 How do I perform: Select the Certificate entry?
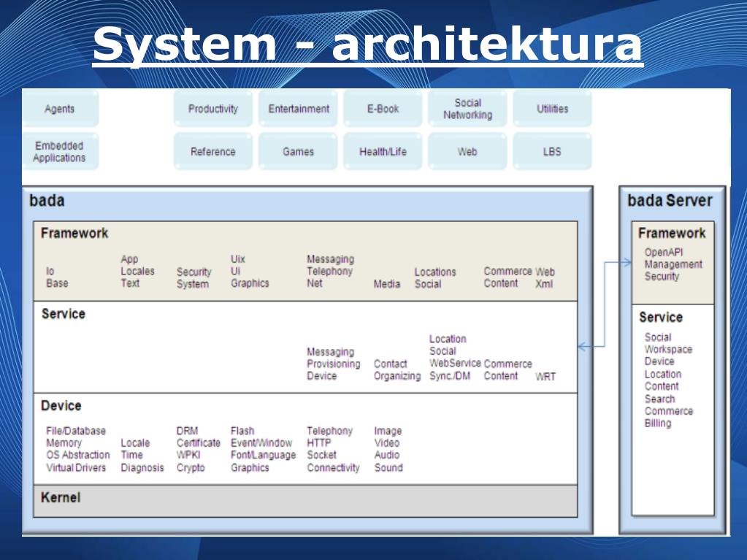(x=198, y=443)
